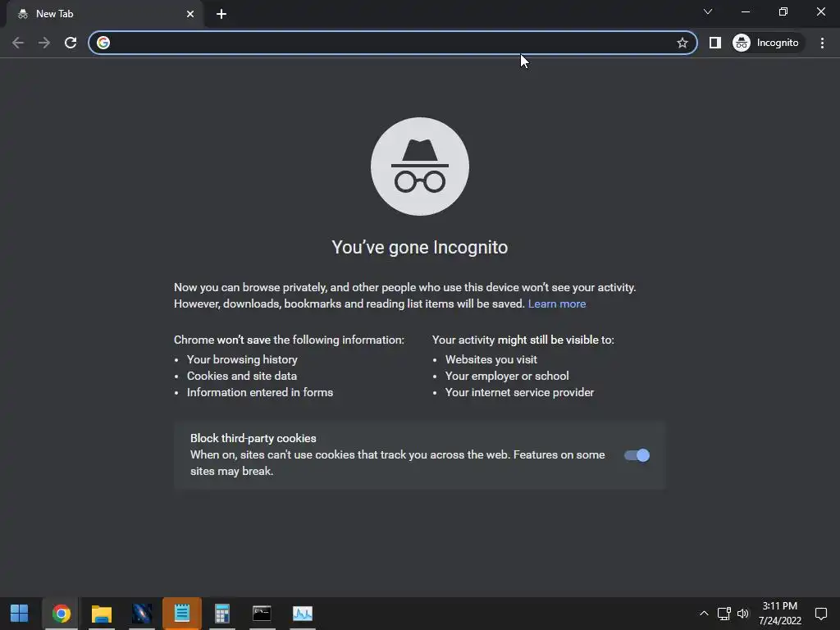Click the network tray icon

click(x=724, y=614)
